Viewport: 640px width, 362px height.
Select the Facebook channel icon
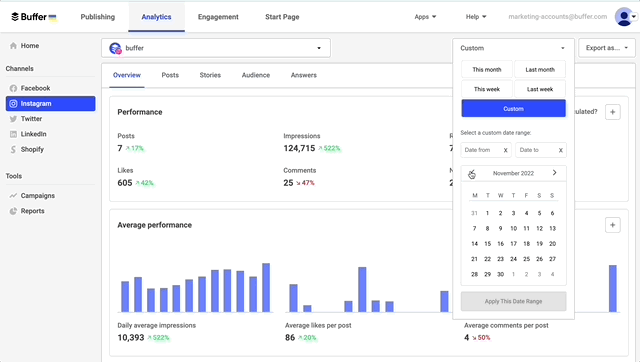tap(13, 88)
